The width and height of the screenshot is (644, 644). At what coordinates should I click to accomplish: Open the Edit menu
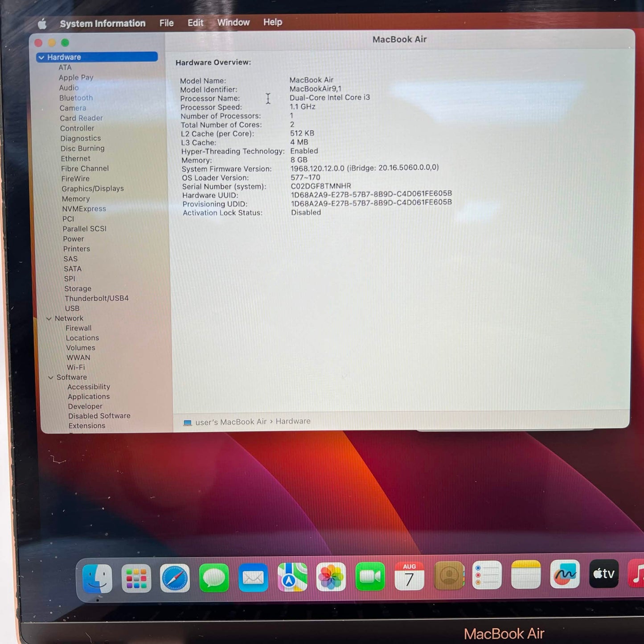(x=195, y=22)
